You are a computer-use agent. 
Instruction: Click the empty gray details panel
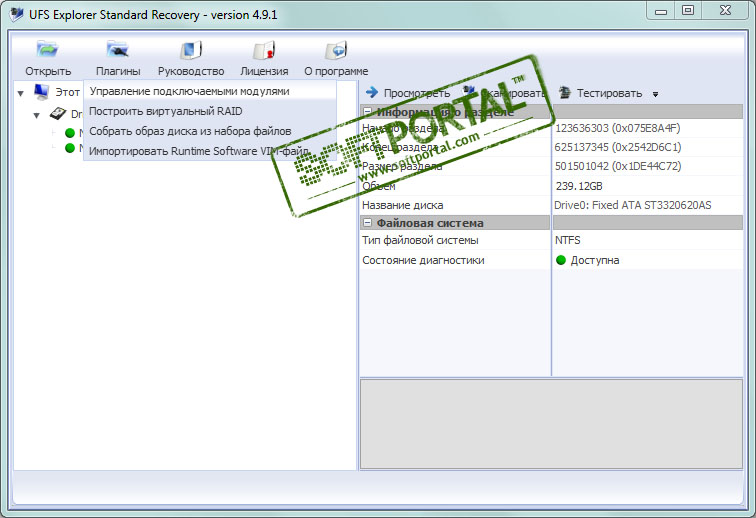coord(551,424)
